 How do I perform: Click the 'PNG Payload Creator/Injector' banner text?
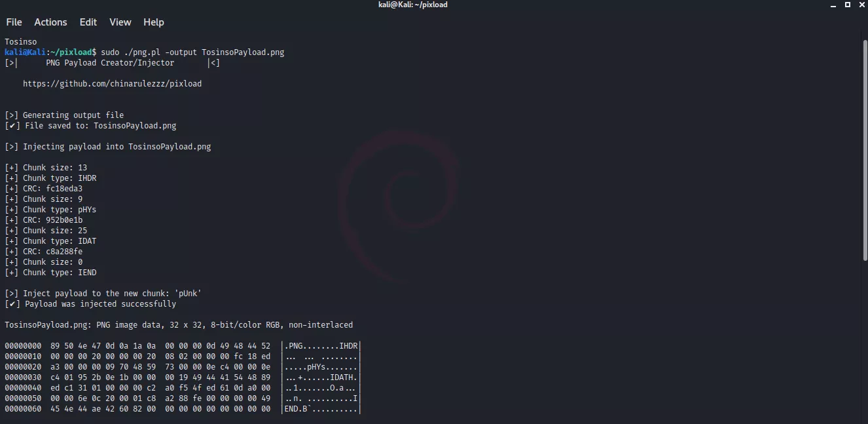click(x=110, y=63)
